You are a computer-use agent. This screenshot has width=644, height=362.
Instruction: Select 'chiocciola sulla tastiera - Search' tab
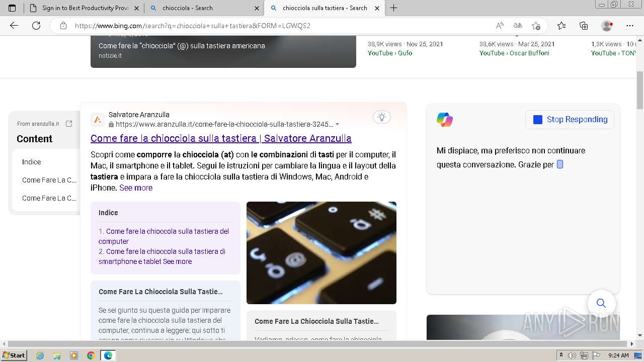coord(325,8)
